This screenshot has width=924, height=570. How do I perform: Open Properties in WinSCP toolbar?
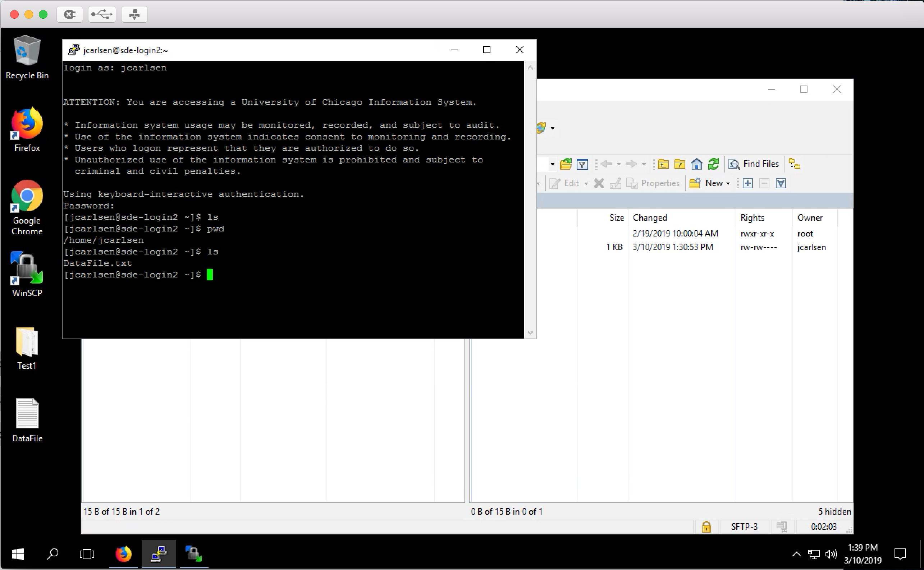click(653, 184)
